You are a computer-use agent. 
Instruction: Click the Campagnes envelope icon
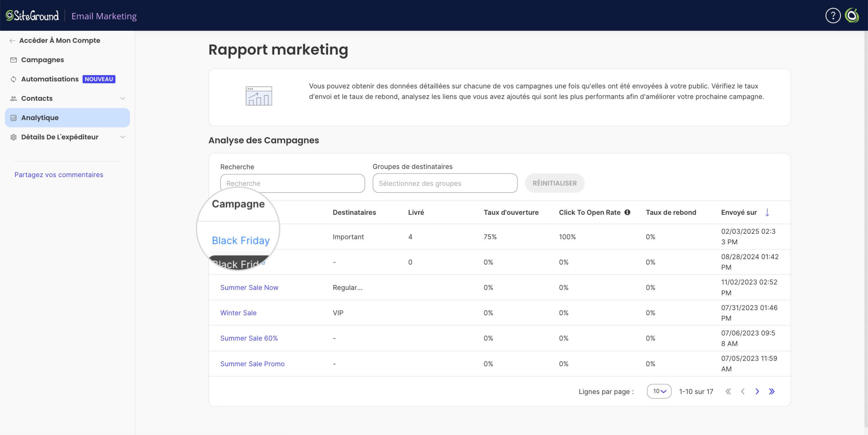pyautogui.click(x=14, y=60)
